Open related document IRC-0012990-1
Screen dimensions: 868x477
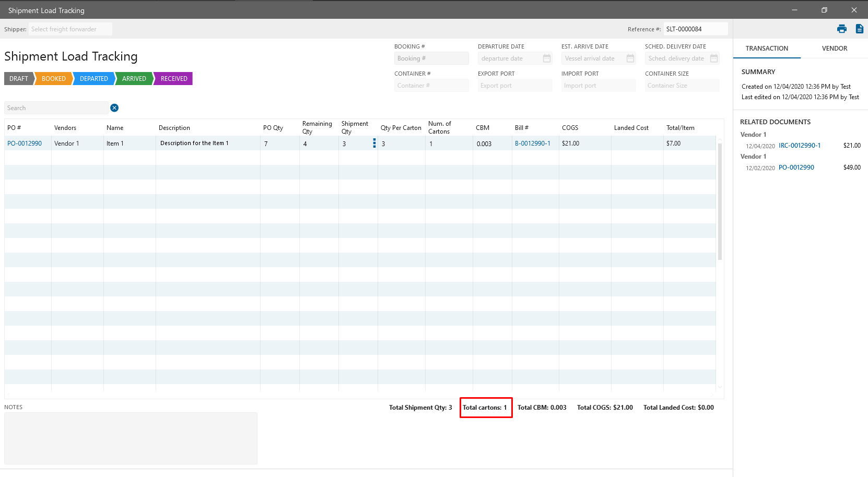coord(799,146)
